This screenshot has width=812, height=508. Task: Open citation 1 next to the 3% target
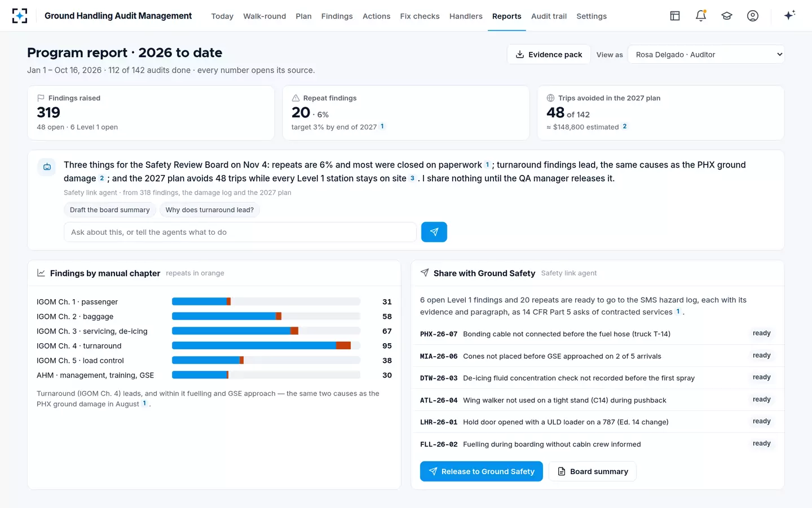tap(382, 126)
